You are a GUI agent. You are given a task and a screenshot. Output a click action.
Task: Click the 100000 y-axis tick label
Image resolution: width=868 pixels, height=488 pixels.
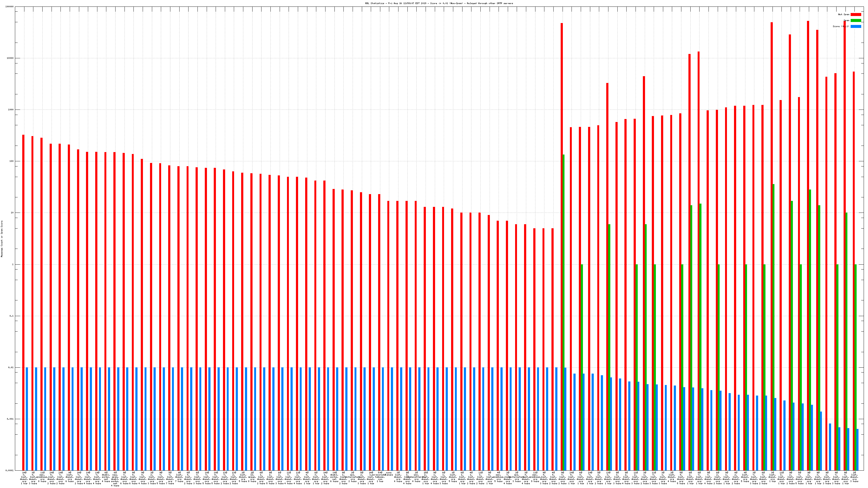tap(10, 7)
